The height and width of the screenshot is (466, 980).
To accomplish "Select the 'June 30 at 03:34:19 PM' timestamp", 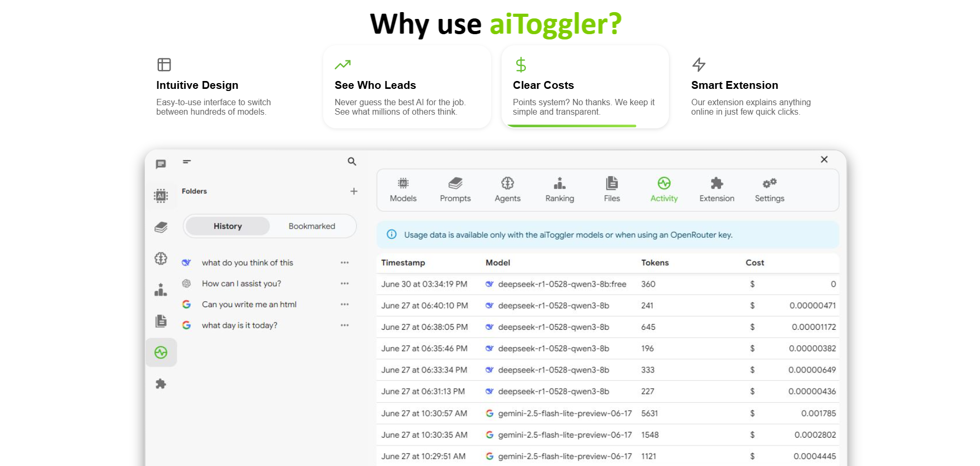I will pyautogui.click(x=424, y=284).
